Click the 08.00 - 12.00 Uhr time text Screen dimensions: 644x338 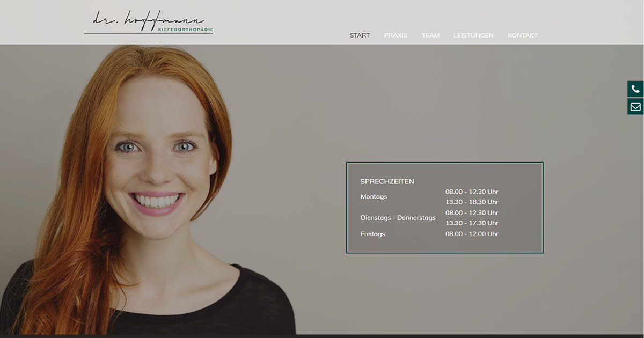tap(472, 234)
